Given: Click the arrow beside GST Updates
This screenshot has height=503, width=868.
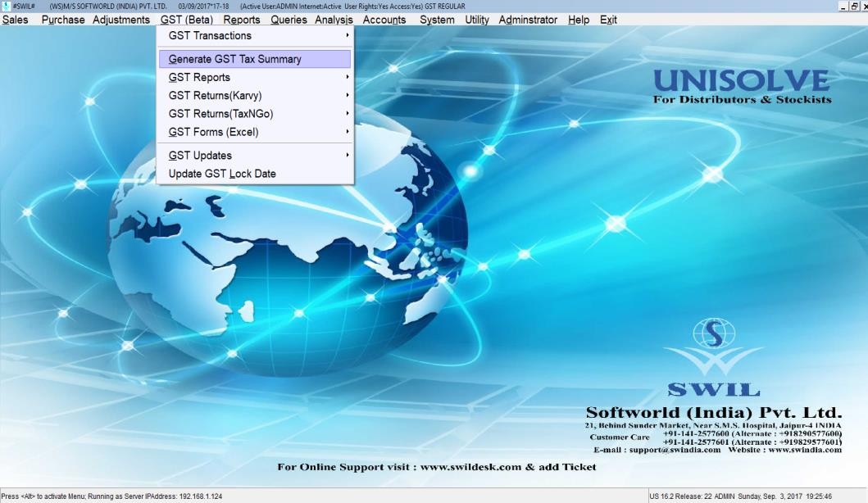Looking at the screenshot, I should click(x=347, y=155).
